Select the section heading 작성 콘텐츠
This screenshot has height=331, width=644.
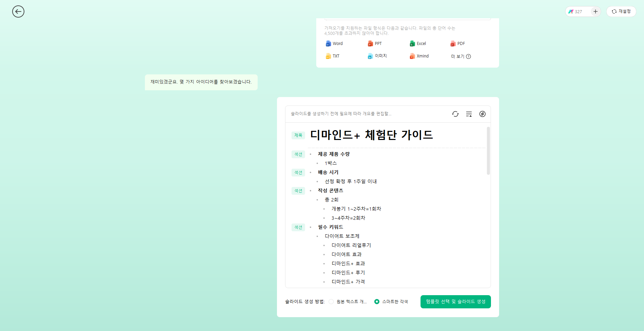tap(330, 191)
